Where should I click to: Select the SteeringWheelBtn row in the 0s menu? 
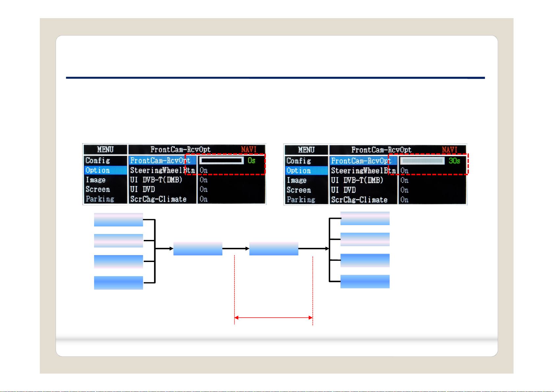click(x=163, y=170)
